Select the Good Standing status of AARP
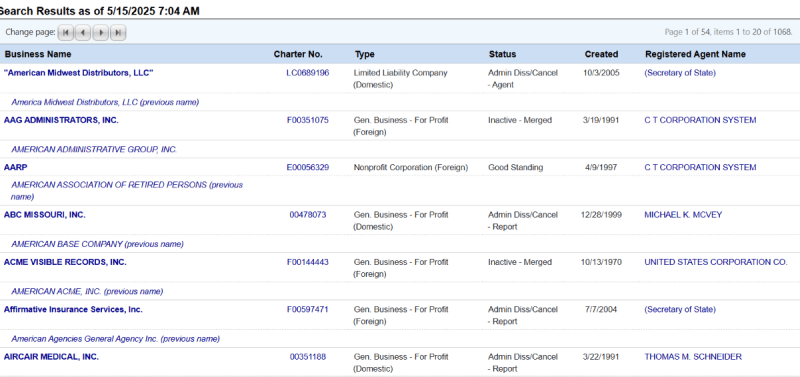This screenshot has width=800, height=377. 515,167
